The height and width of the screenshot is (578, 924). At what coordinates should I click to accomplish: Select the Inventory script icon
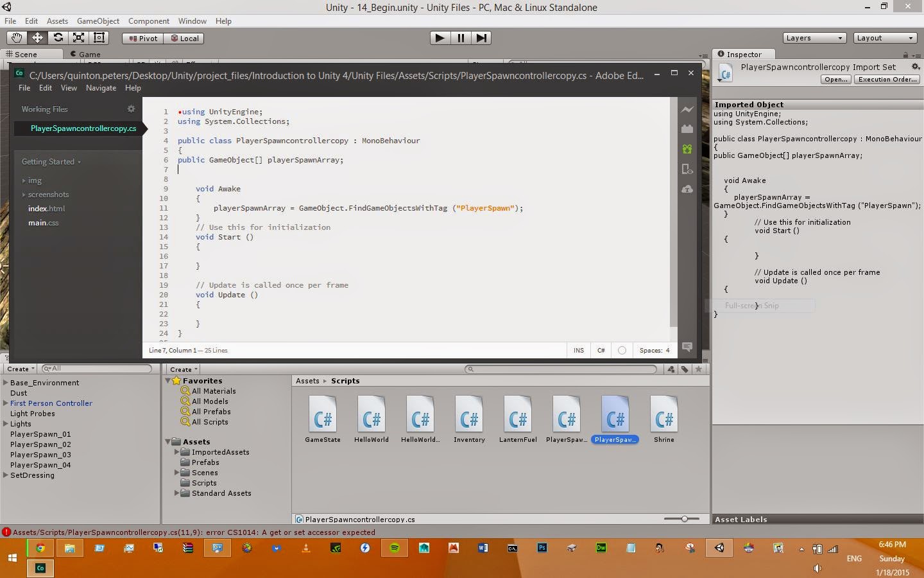(x=469, y=414)
